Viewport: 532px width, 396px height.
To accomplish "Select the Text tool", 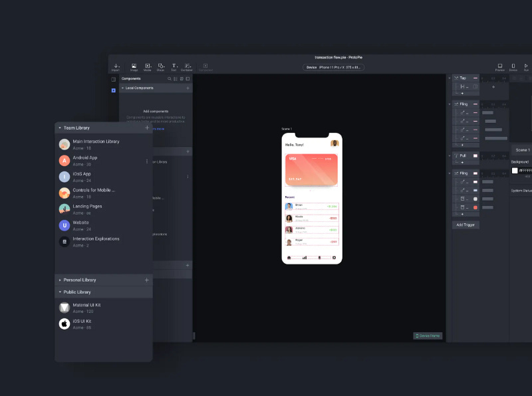I will pyautogui.click(x=174, y=67).
